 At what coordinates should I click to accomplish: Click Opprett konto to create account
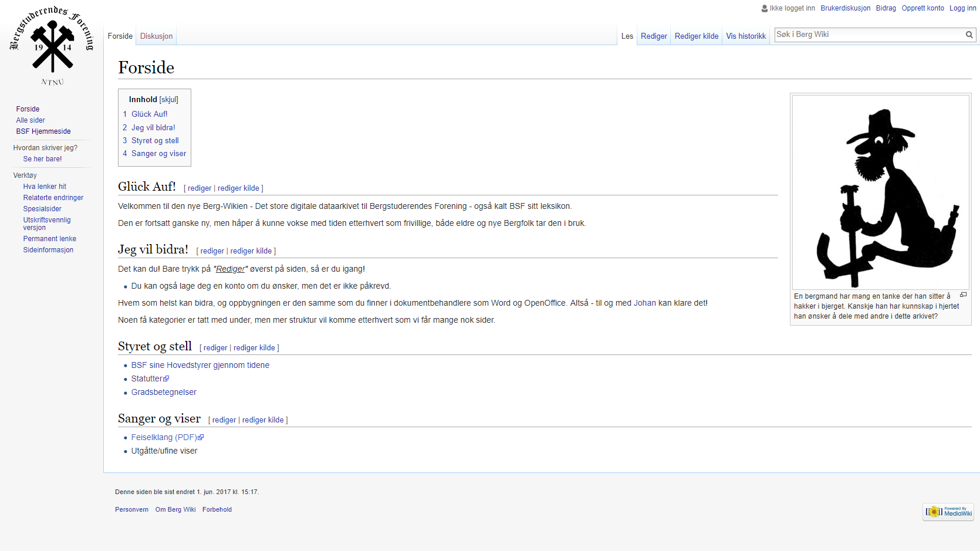(x=922, y=8)
